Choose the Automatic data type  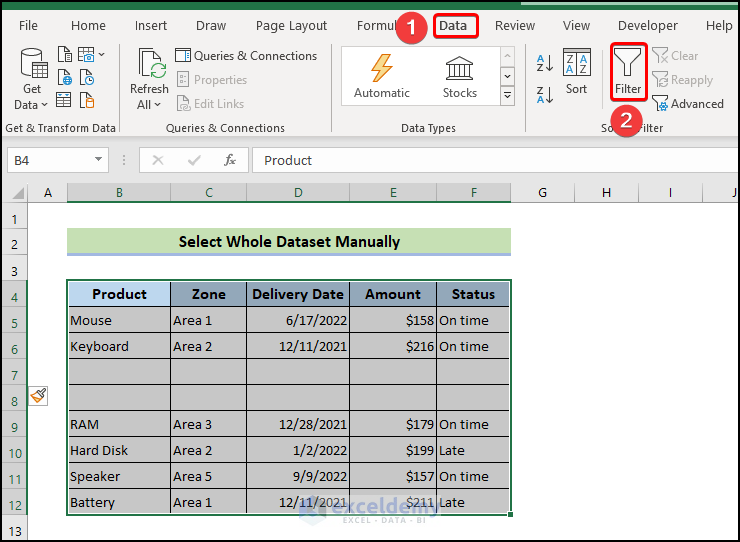382,76
